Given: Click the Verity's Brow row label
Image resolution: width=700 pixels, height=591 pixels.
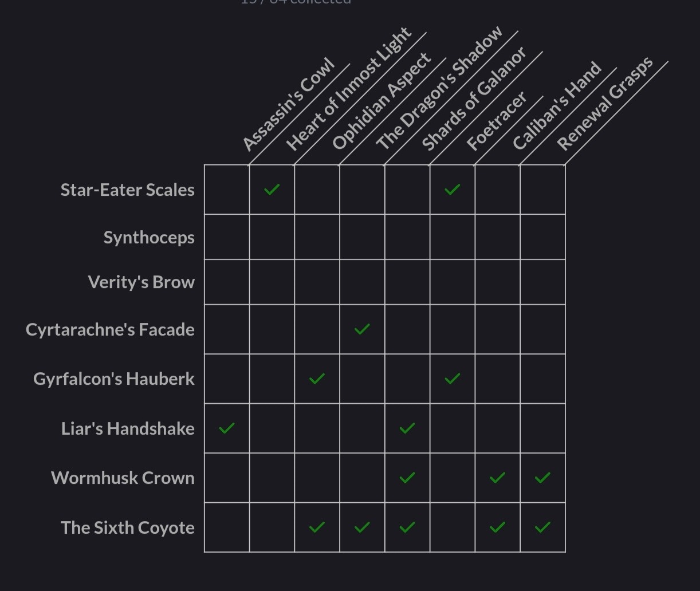Looking at the screenshot, I should click(x=141, y=282).
